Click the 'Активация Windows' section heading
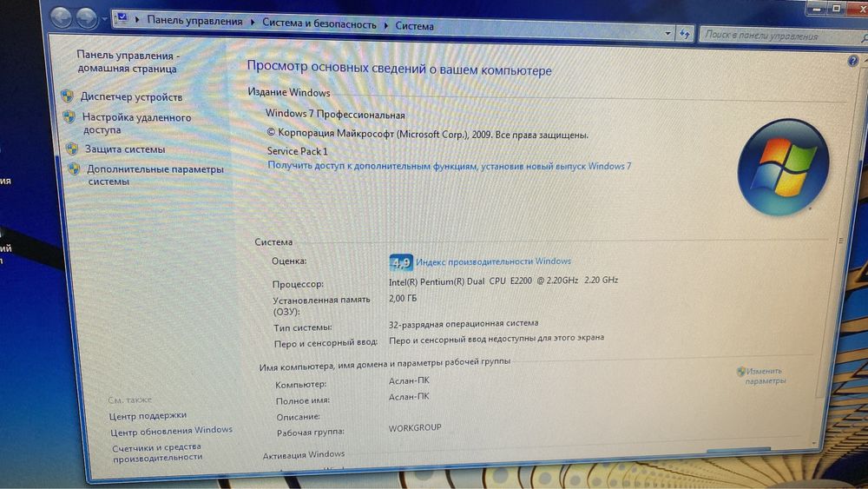This screenshot has width=868, height=489. 303,454
